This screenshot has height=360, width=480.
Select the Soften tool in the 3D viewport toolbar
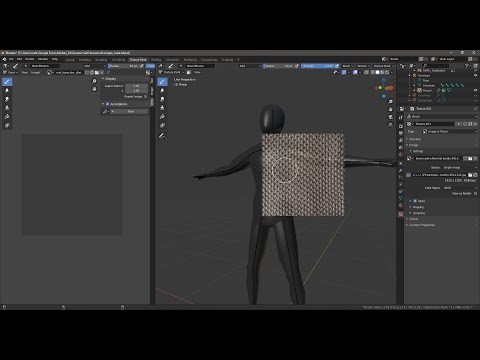[x=162, y=90]
